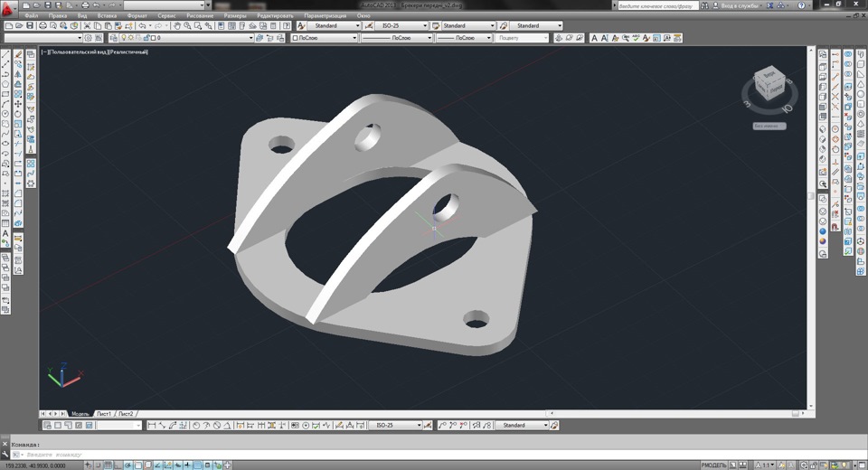The width and height of the screenshot is (868, 470).
Task: Open the table style Standard dropdown
Action: pos(468,25)
